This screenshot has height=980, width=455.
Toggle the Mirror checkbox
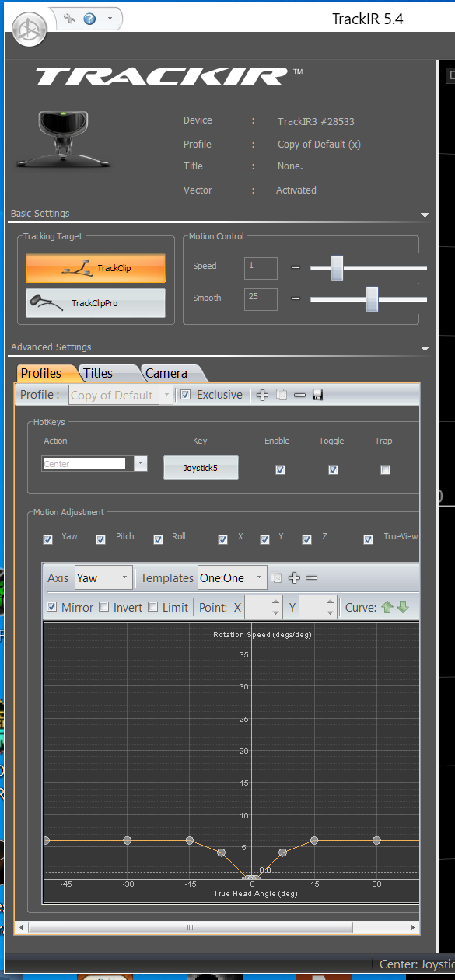coord(52,607)
